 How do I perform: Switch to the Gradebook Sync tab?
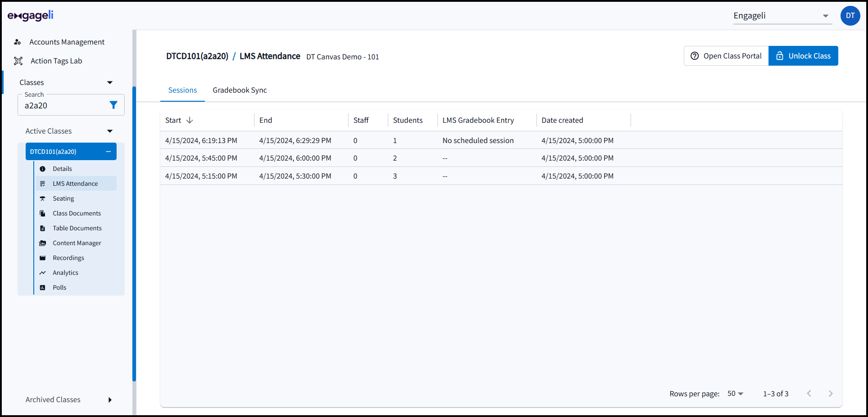(x=240, y=90)
